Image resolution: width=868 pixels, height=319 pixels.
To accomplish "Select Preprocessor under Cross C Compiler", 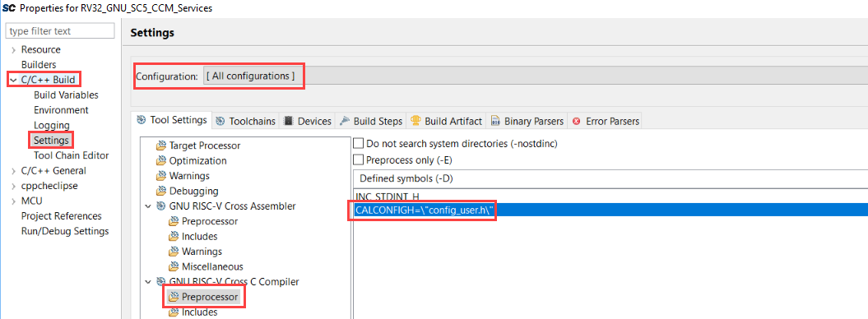I will pos(210,297).
